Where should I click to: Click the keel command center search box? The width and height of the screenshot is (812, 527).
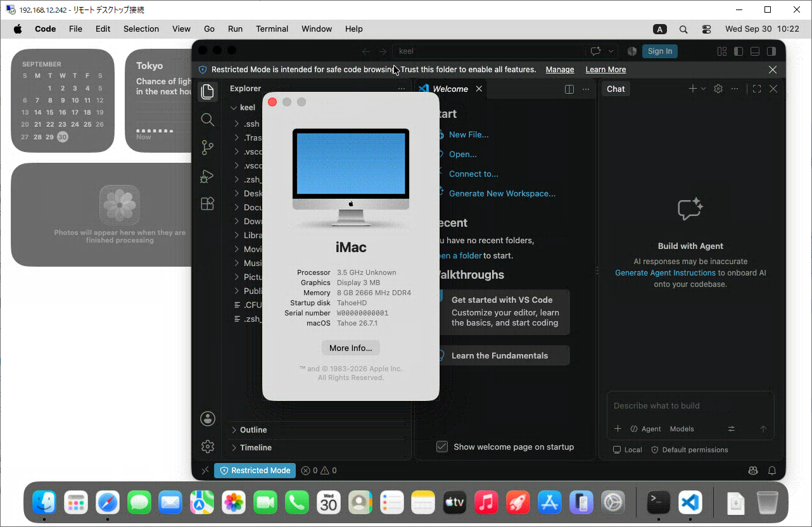click(488, 51)
